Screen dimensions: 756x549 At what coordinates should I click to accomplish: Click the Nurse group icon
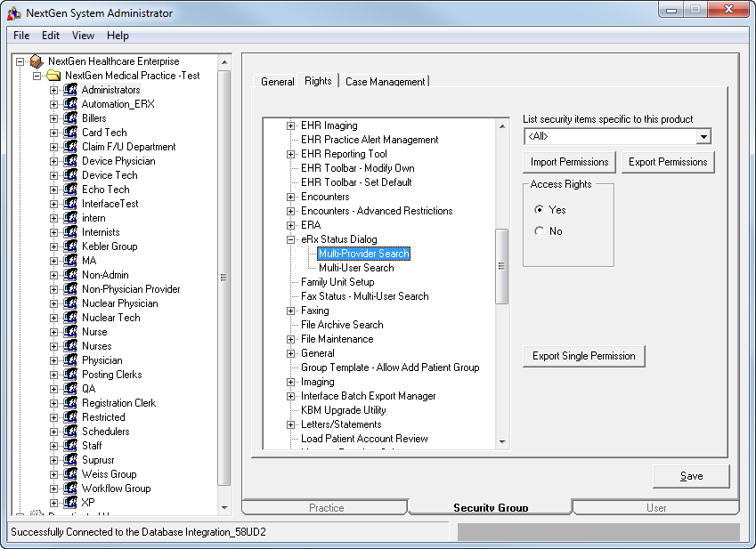pyautogui.click(x=70, y=332)
